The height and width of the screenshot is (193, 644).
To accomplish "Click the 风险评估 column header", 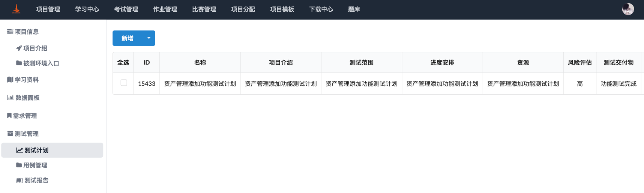I will 580,62.
